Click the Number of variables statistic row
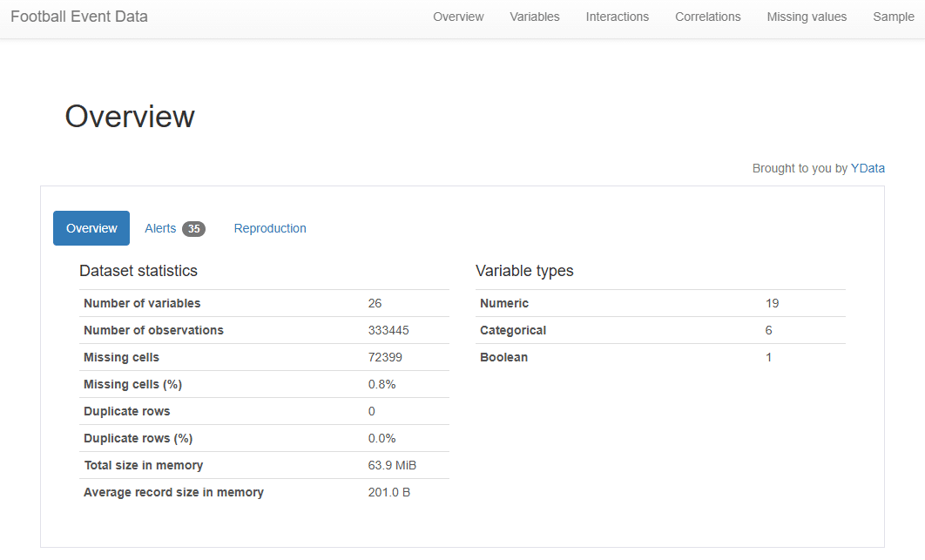The image size is (925, 560). [142, 303]
